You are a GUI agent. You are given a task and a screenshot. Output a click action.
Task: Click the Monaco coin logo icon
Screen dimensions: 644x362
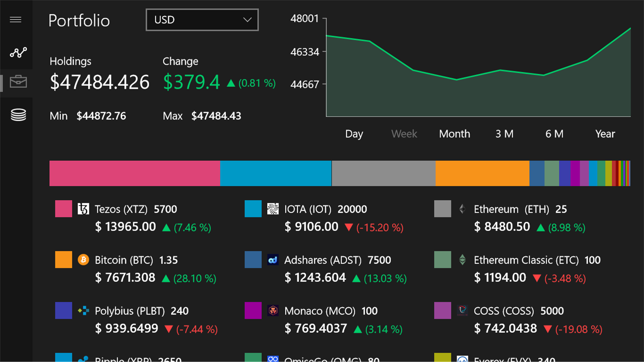point(273,311)
